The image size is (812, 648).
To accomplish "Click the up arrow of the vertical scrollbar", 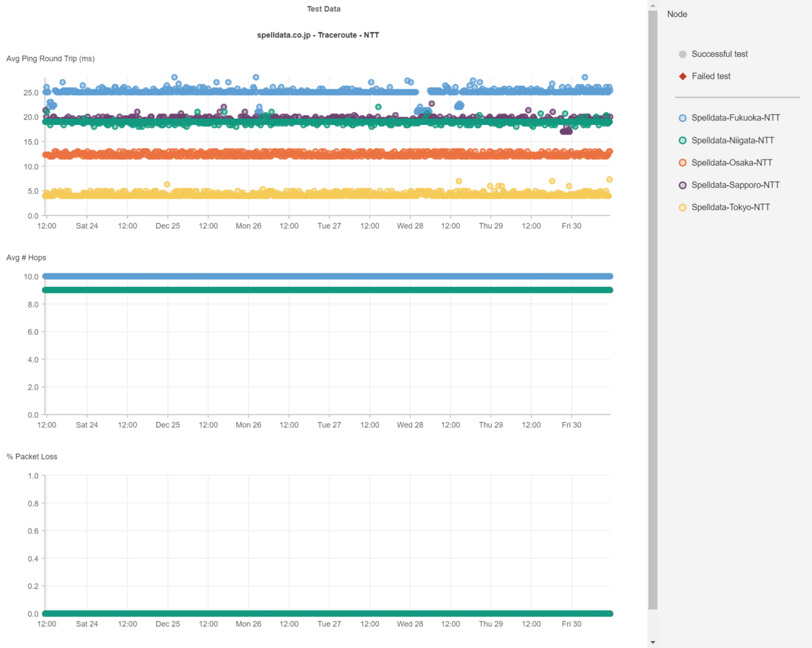I will 652,5.
